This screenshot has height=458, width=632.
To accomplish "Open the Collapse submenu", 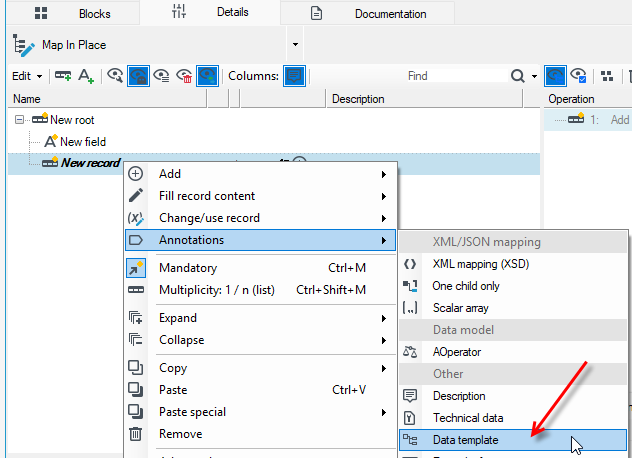I will click(260, 340).
